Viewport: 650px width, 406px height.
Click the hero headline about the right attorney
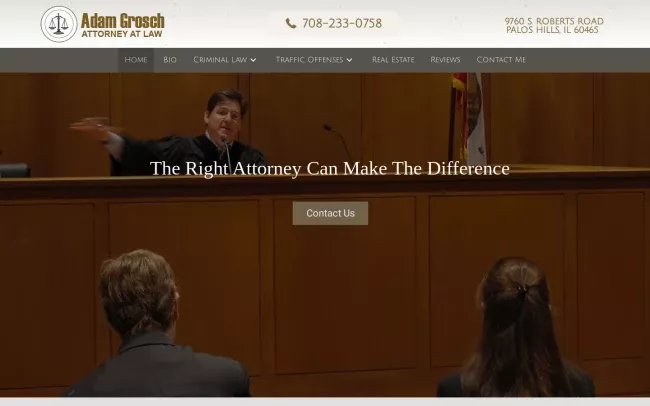tap(330, 169)
